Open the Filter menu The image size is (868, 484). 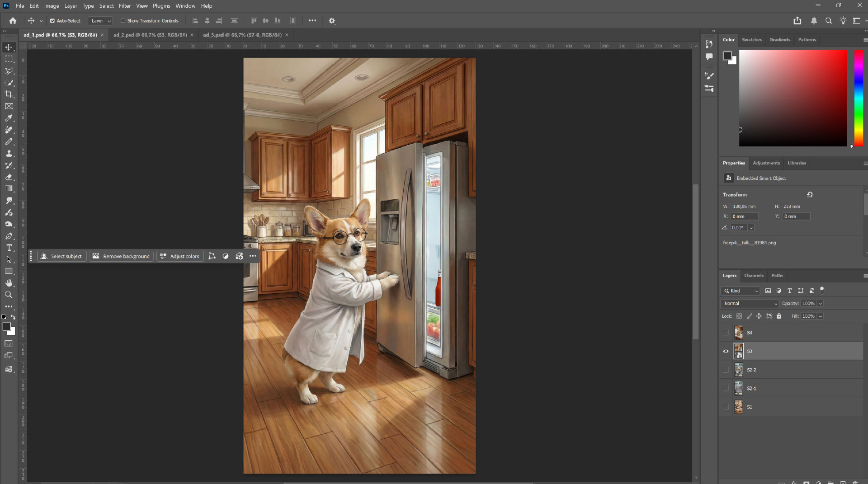(125, 6)
